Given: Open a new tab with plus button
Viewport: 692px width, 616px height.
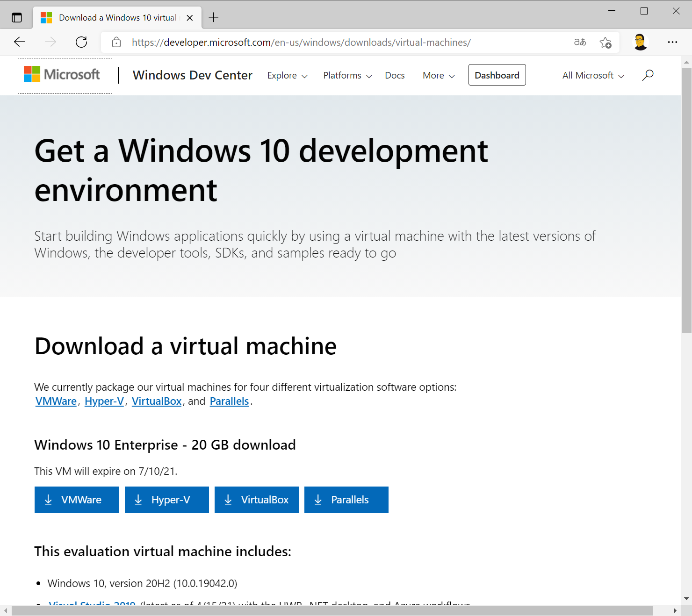Looking at the screenshot, I should 214,18.
